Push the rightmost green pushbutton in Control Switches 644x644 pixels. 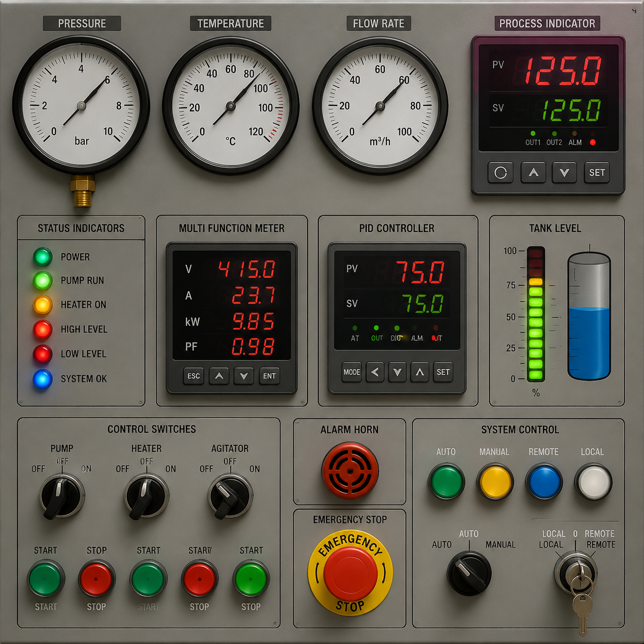[251, 579]
